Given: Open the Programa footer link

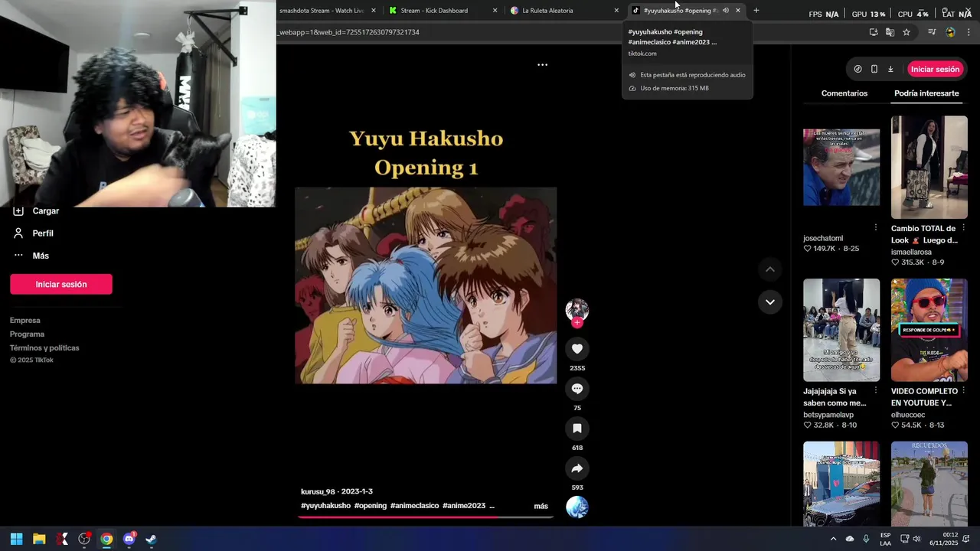Looking at the screenshot, I should [27, 334].
